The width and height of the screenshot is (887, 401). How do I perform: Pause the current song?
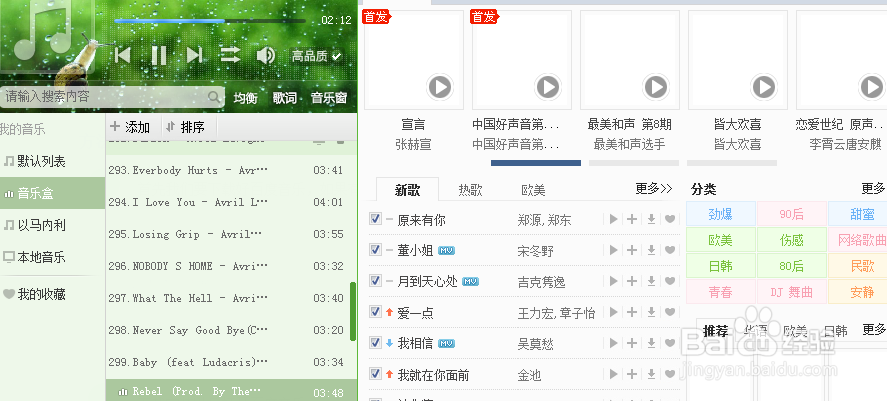pyautogui.click(x=159, y=55)
